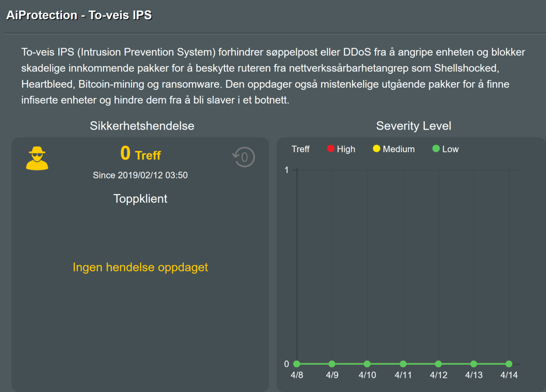Select the 4/12 data point on chart
This screenshot has height=392, width=546.
pos(438,364)
